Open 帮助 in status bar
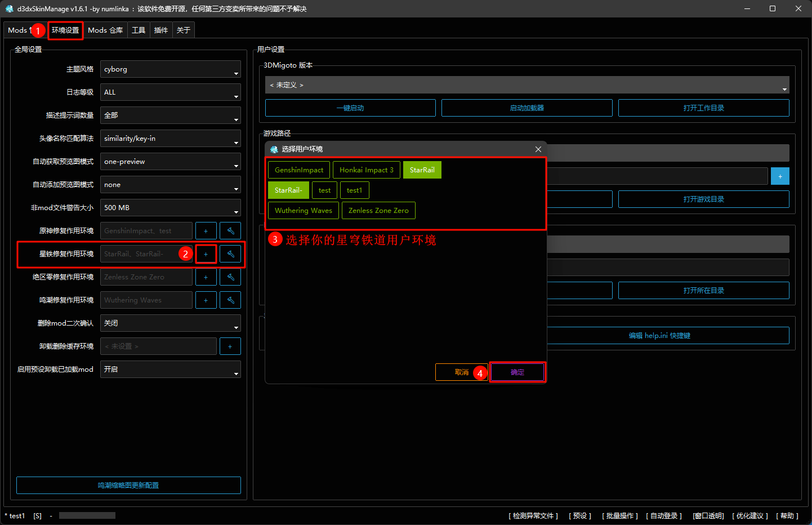The height and width of the screenshot is (525, 812). (x=787, y=516)
